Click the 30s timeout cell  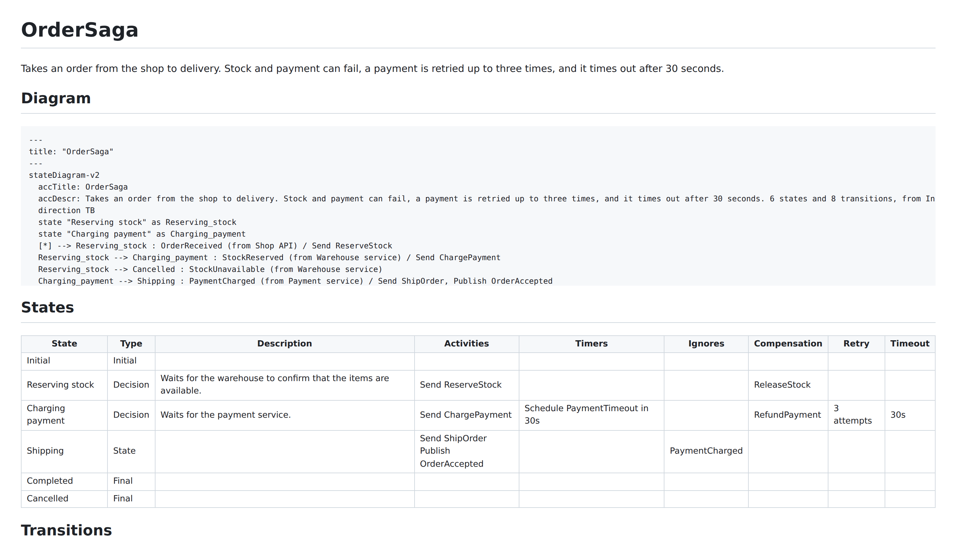click(910, 415)
